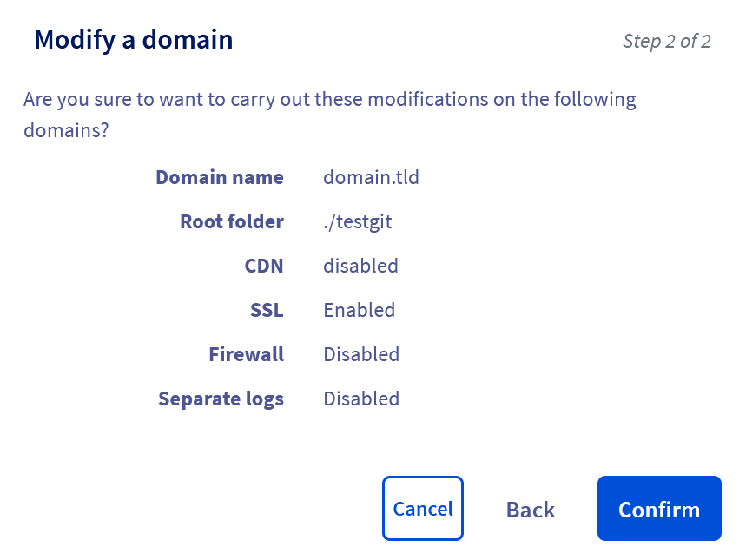Click the Root folder label
Screen dimensions: 746x560
click(232, 221)
